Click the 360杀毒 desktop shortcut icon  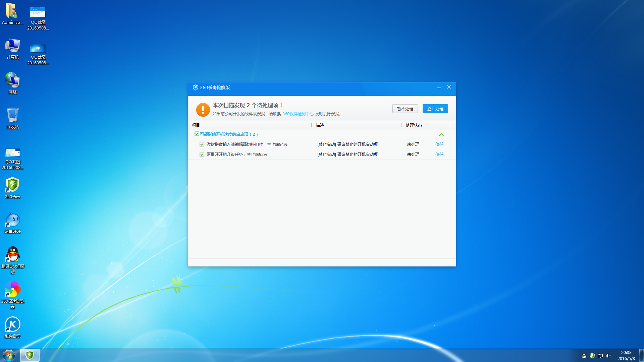[x=12, y=185]
